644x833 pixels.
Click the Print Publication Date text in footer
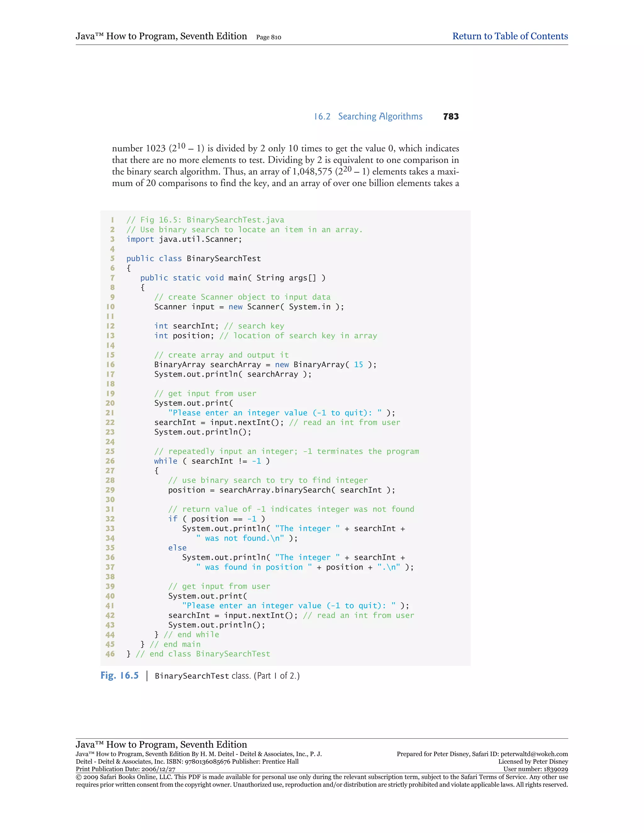click(125, 769)
